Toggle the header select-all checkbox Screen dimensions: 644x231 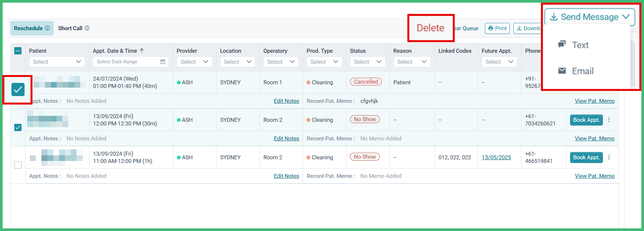point(18,51)
